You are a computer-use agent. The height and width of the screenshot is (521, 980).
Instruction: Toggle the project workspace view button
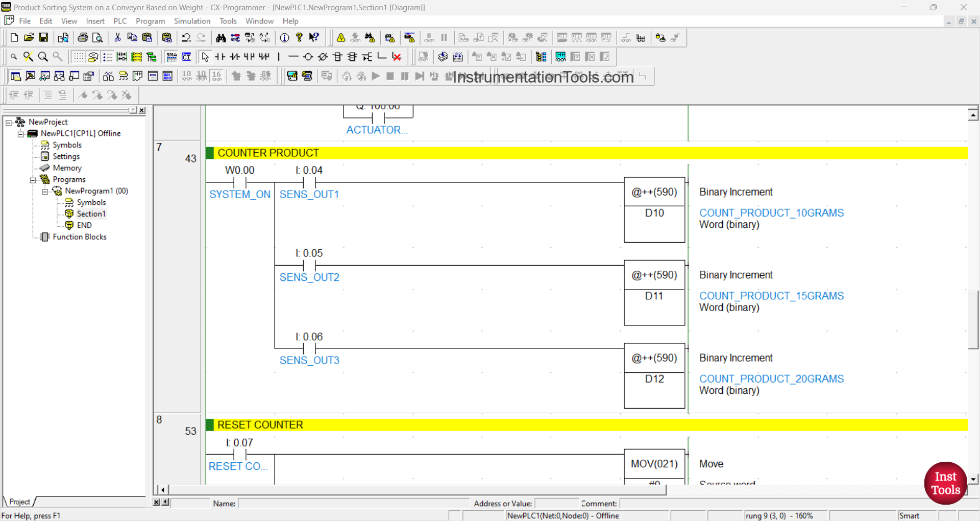click(16, 76)
